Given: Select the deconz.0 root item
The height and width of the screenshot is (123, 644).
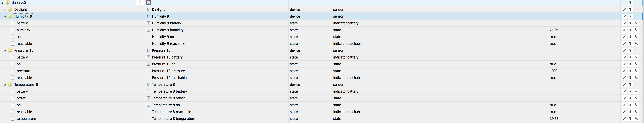Looking at the screenshot, I should point(19,3).
